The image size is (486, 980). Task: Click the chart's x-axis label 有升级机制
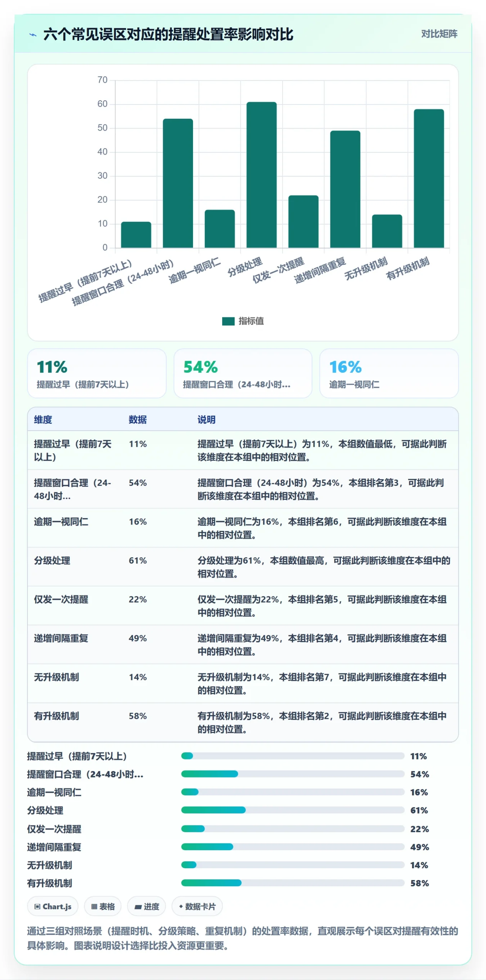407,268
